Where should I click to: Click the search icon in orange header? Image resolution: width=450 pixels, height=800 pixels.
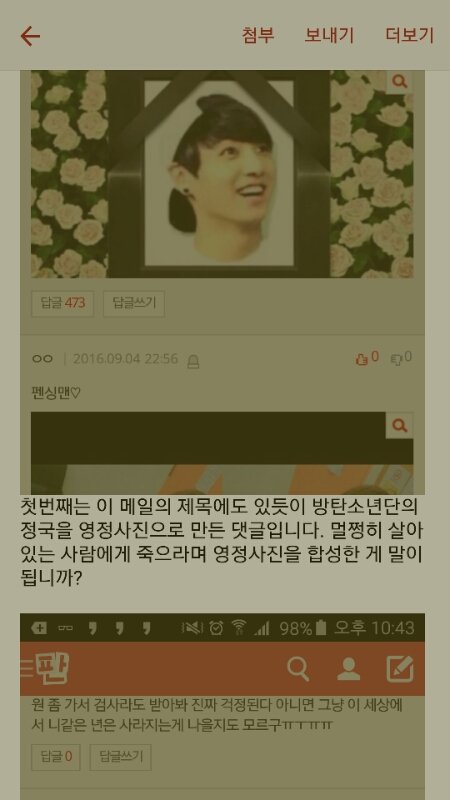[298, 668]
